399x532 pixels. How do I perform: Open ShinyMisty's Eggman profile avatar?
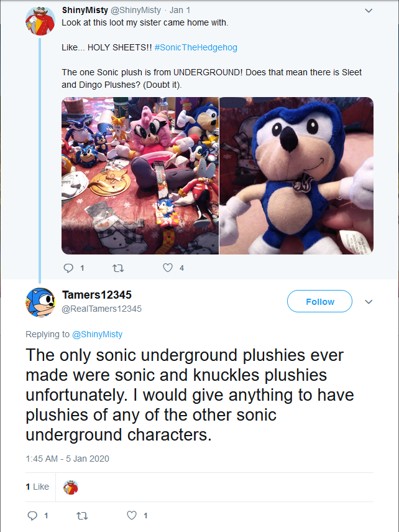pyautogui.click(x=40, y=21)
